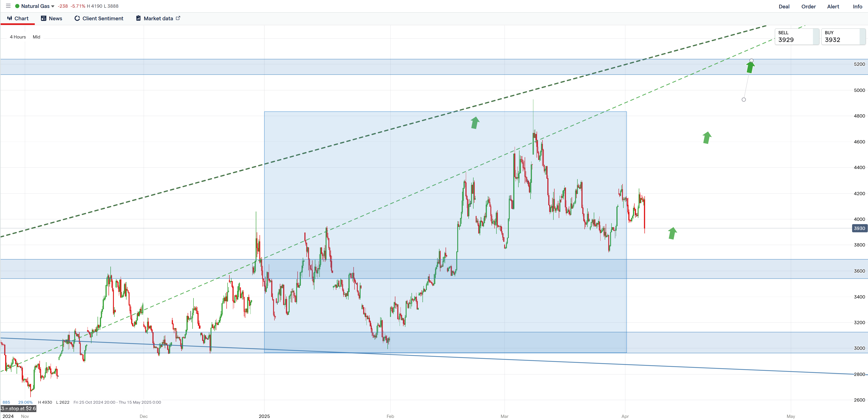Click the News panel icon

pyautogui.click(x=43, y=18)
